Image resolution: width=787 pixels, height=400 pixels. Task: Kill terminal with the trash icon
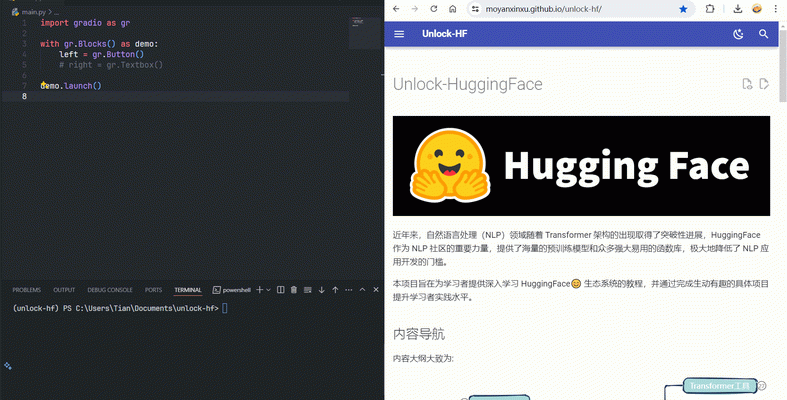tap(294, 290)
